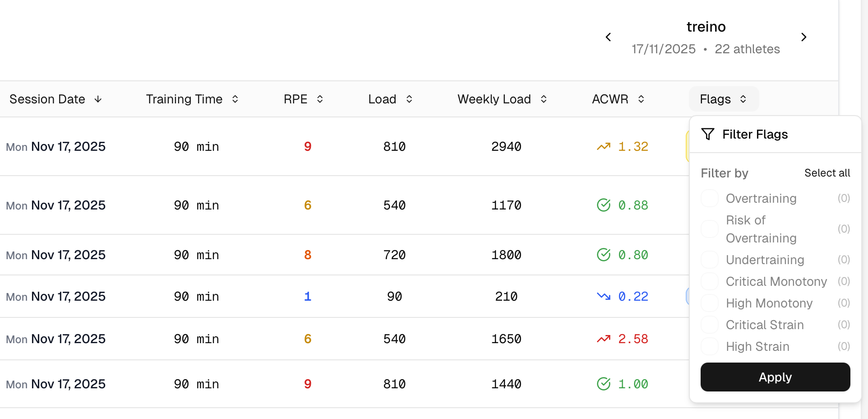Sort by RPE column header
Screen dimensions: 868x419
303,99
